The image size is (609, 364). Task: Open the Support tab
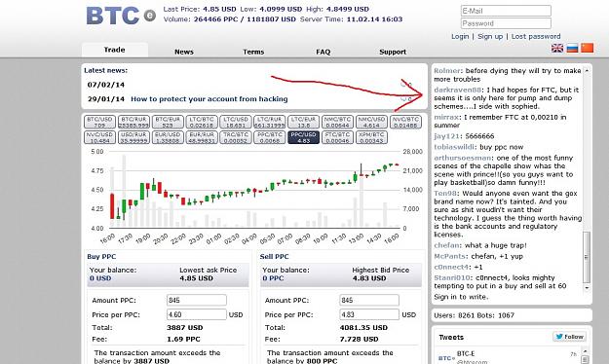pos(393,52)
